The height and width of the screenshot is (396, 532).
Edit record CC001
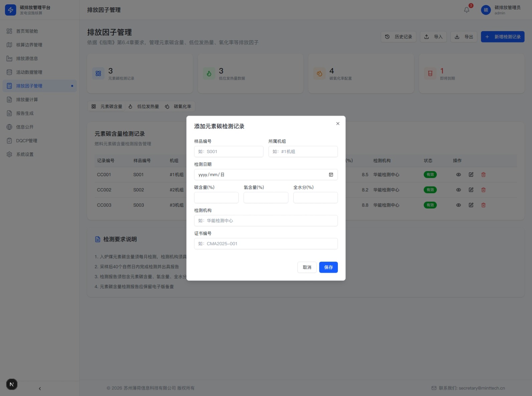pyautogui.click(x=471, y=175)
